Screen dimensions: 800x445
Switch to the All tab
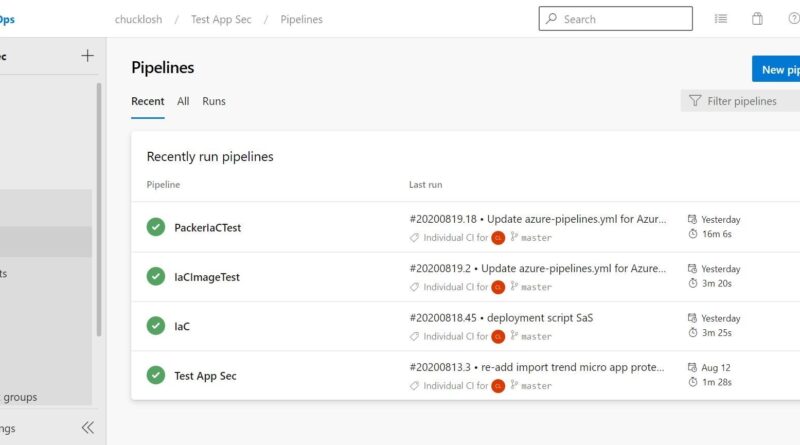point(183,101)
